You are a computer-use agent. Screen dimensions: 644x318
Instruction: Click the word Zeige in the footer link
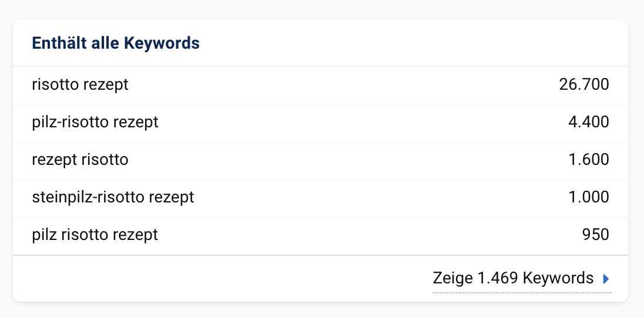point(452,279)
